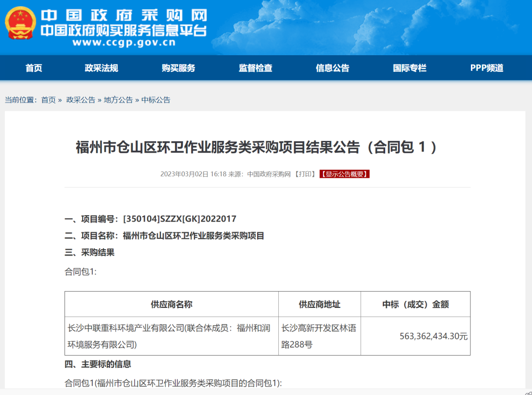This screenshot has width=532, height=395.
Task: Click project name 福州市仓山区环卫作业服务类采购项目
Action: point(194,235)
